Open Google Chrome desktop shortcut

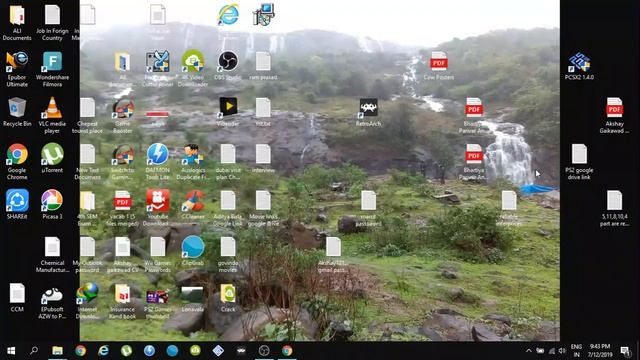tap(17, 154)
